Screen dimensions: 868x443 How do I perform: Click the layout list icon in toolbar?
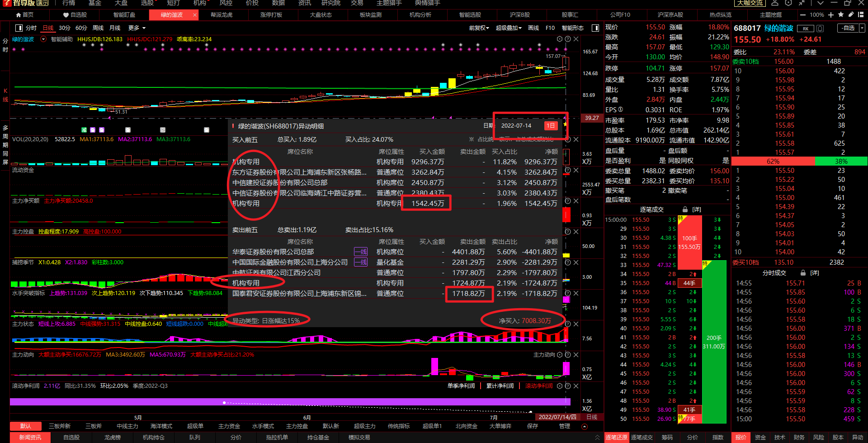click(x=860, y=15)
